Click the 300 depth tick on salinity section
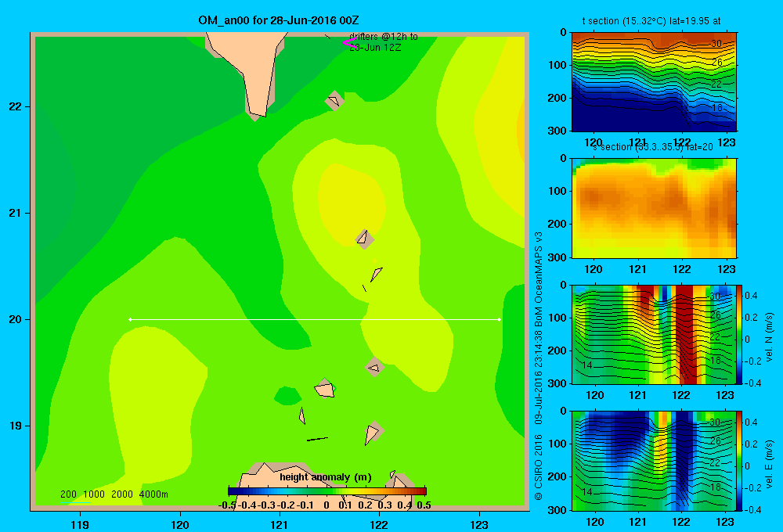Image resolution: width=783 pixels, height=532 pixels. pyautogui.click(x=557, y=257)
